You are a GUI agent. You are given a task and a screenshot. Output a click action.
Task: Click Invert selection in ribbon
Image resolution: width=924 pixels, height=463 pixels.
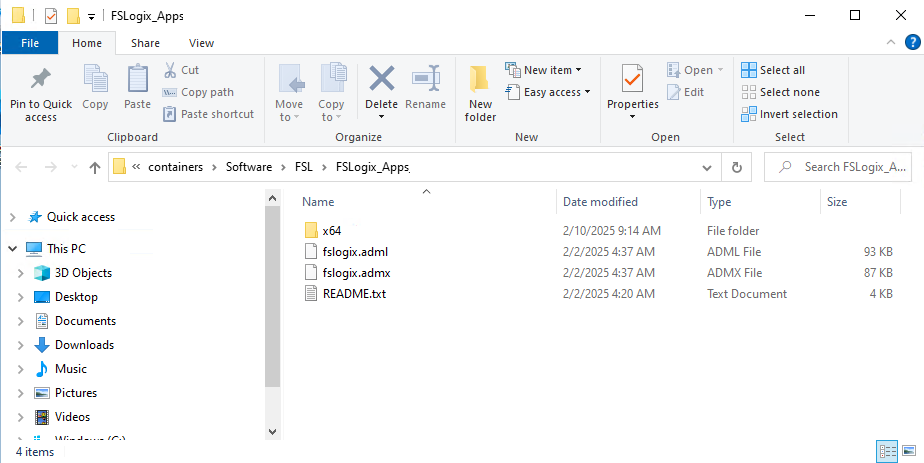pyautogui.click(x=789, y=114)
